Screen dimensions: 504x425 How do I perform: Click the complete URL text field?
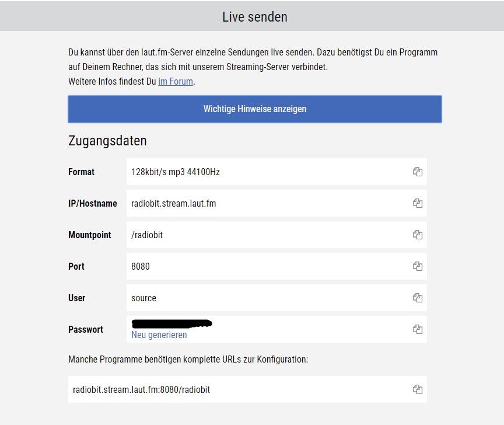pos(247,389)
